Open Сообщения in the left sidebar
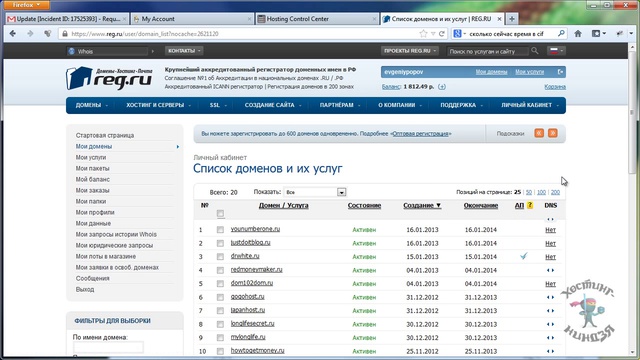The width and height of the screenshot is (640, 360). click(92, 278)
